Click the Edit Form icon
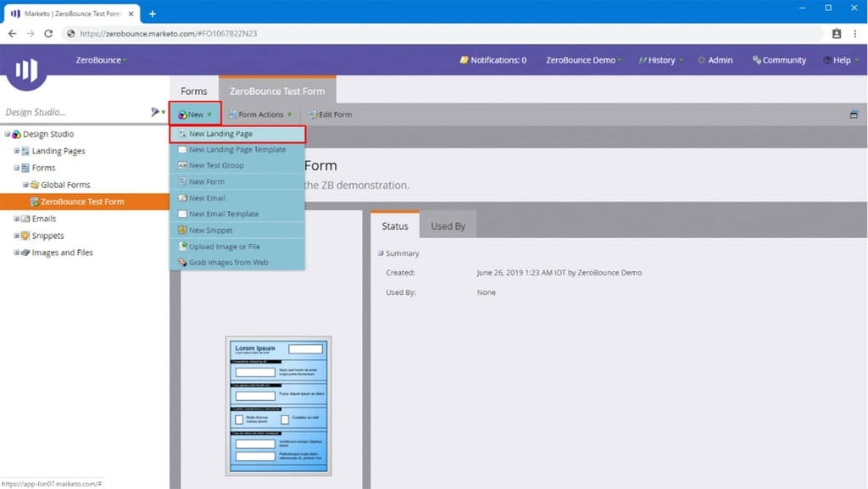Screen dimensions: 868x489 [314, 114]
